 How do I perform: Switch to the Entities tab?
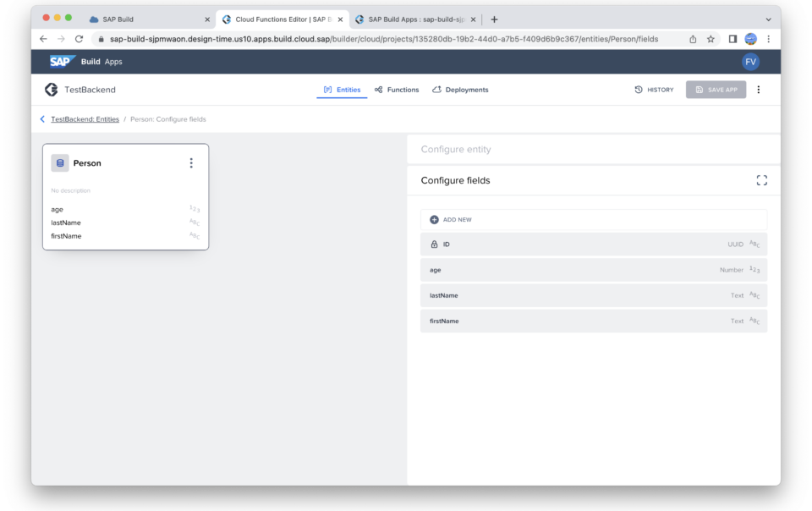(342, 90)
